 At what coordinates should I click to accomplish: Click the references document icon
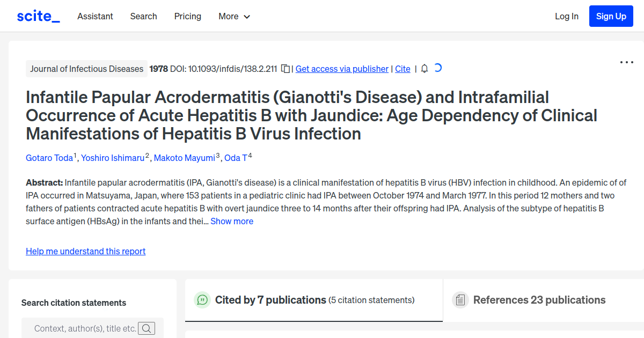(460, 299)
